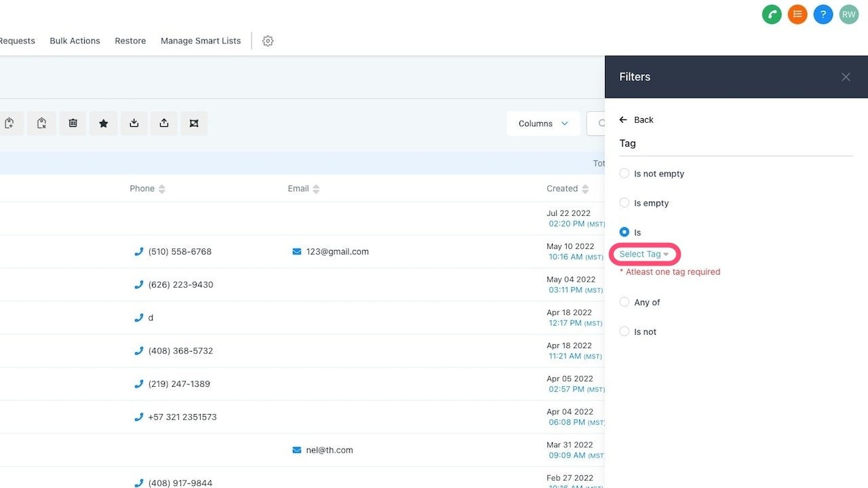Image resolution: width=868 pixels, height=488 pixels.
Task: Open the Select Tag dropdown
Action: coord(644,254)
